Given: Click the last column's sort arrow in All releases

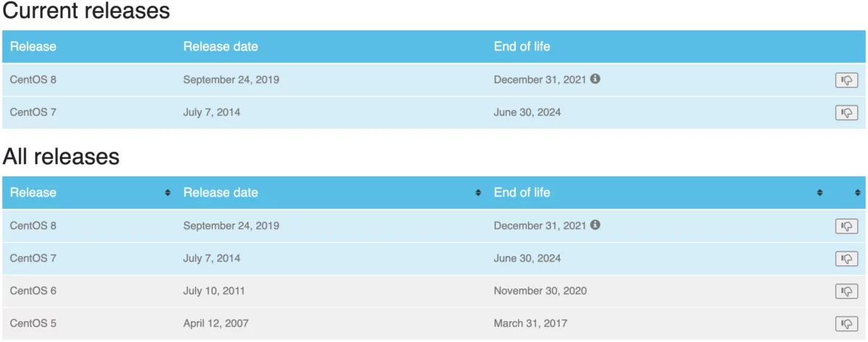Looking at the screenshot, I should point(856,193).
